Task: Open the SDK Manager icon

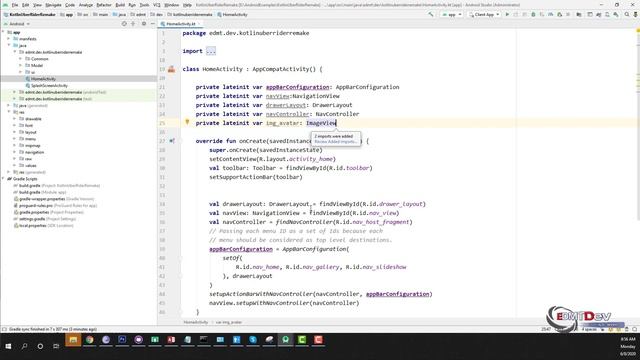Action: click(616, 14)
